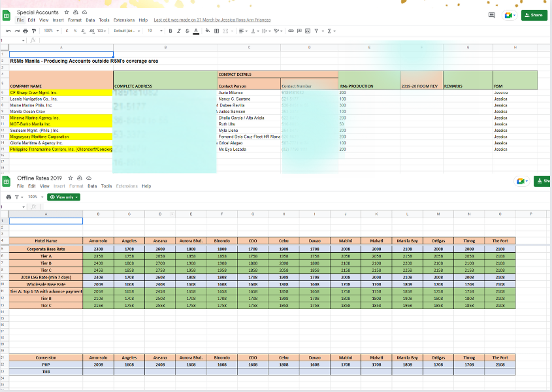Select 'Corporate Base Rate' row label
This screenshot has width=552, height=392.
(x=46, y=249)
